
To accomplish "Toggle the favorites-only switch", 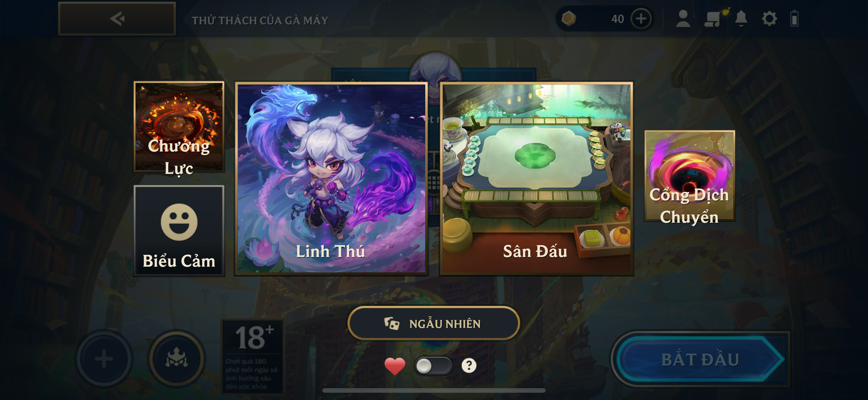I will click(x=433, y=365).
